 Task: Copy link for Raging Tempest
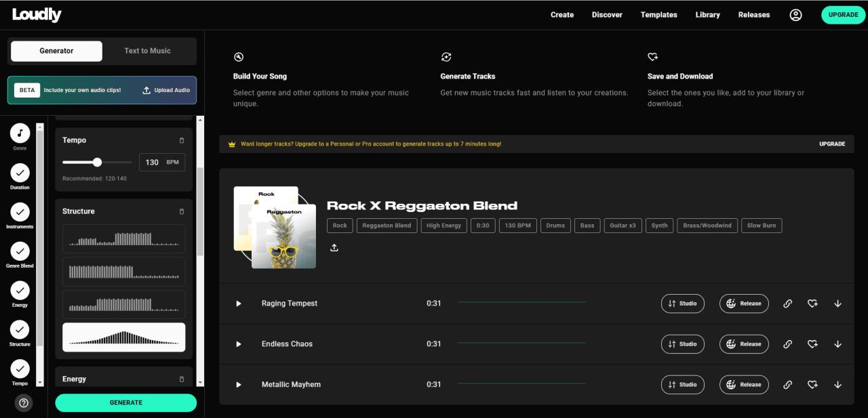point(787,304)
